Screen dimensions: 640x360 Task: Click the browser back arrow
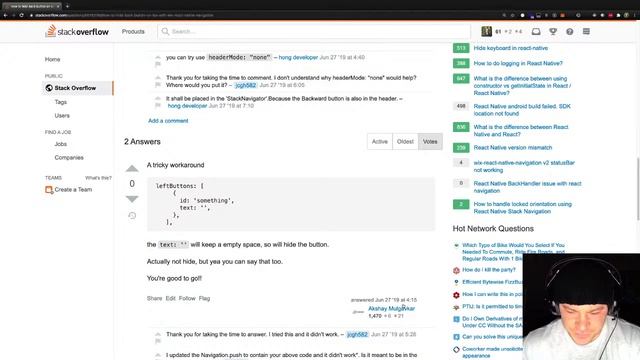[5, 15]
